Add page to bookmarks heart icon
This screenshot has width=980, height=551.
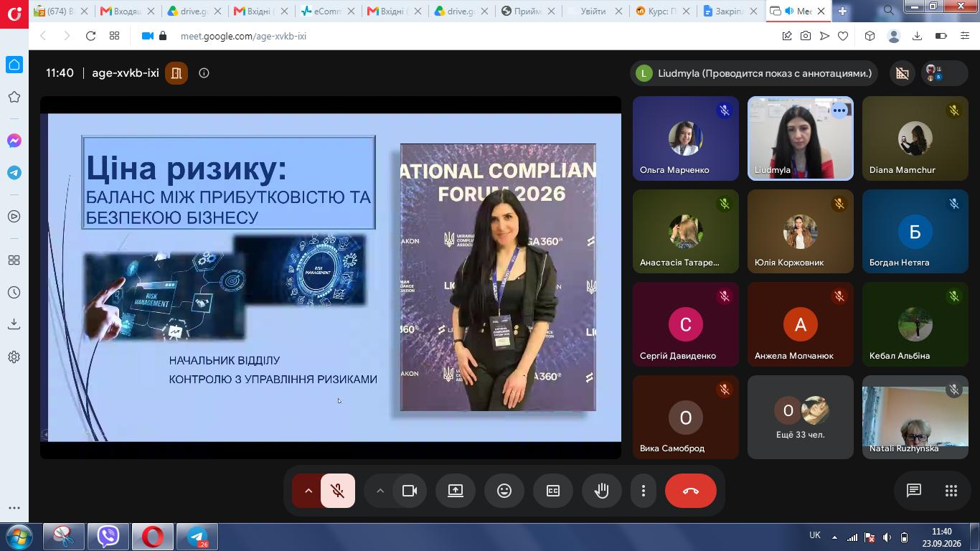click(x=843, y=36)
